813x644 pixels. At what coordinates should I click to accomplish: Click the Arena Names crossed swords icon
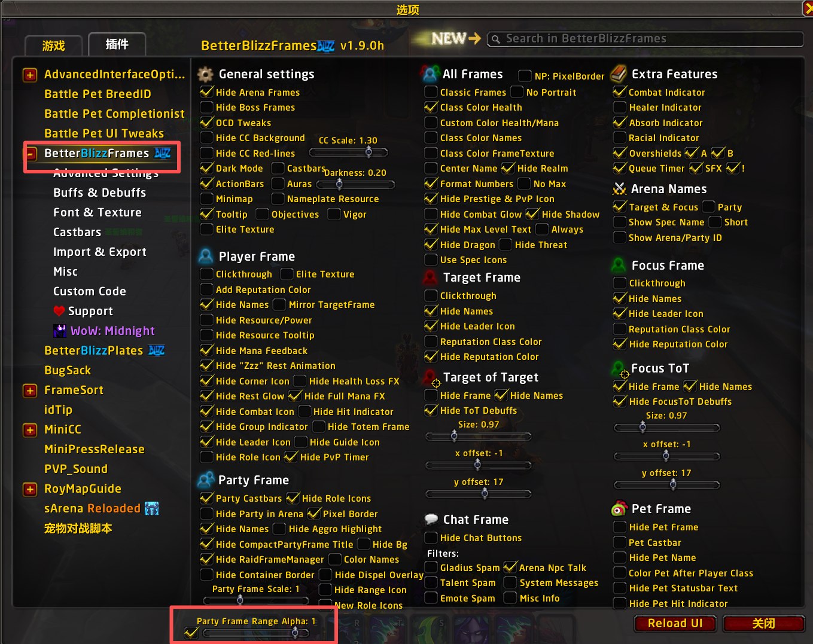pyautogui.click(x=620, y=189)
